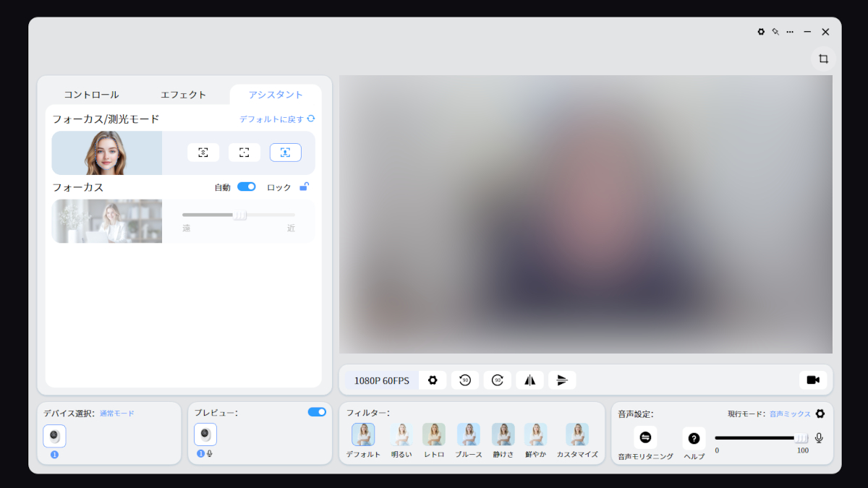Screen dimensions: 868x488
Task: Start recording with the camera icon
Action: coord(813,380)
